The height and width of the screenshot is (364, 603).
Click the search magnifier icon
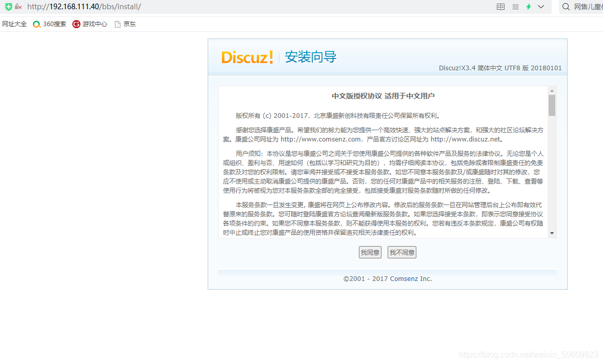coord(566,7)
